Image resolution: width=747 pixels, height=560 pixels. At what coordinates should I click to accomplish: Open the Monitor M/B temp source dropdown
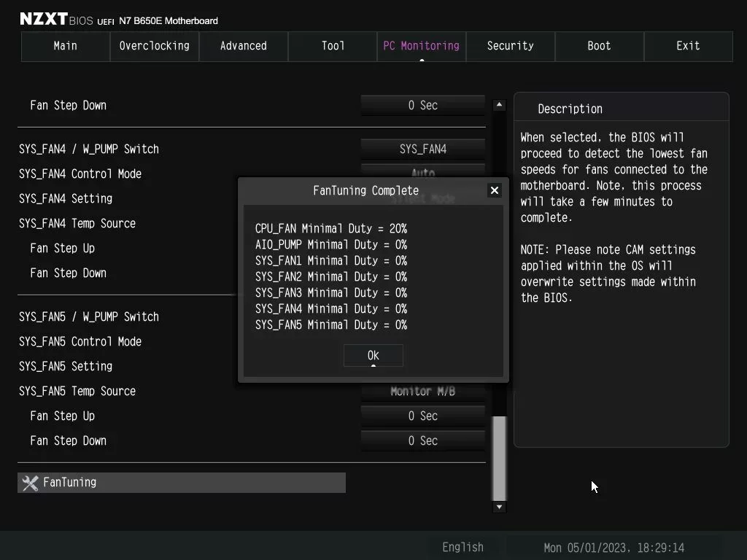click(x=422, y=391)
